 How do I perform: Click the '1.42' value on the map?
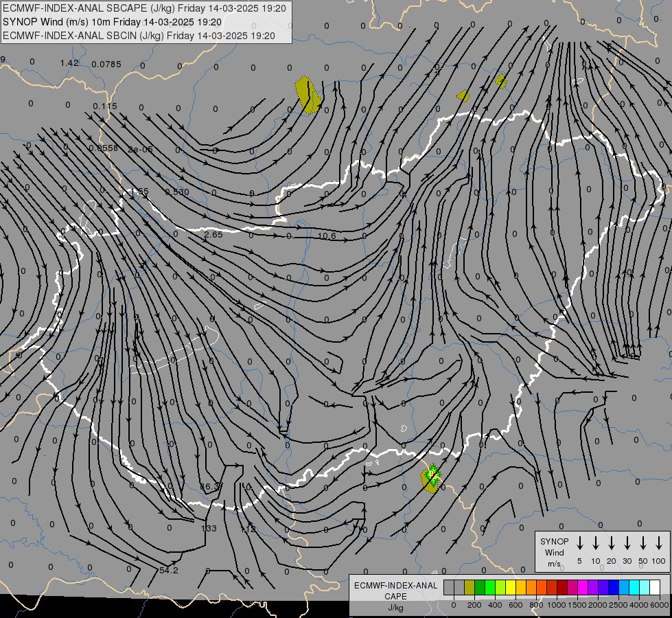click(69, 63)
